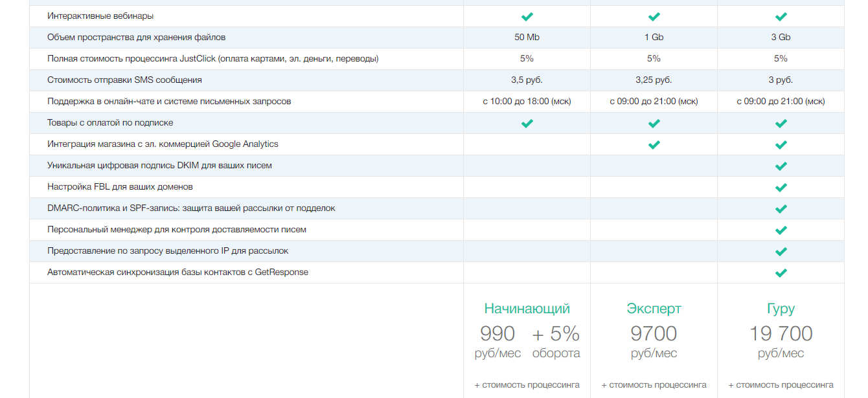Image resolution: width=868 pixels, height=398 pixels.
Task: Click the Персональный менеджер checkmark
Action: (781, 230)
